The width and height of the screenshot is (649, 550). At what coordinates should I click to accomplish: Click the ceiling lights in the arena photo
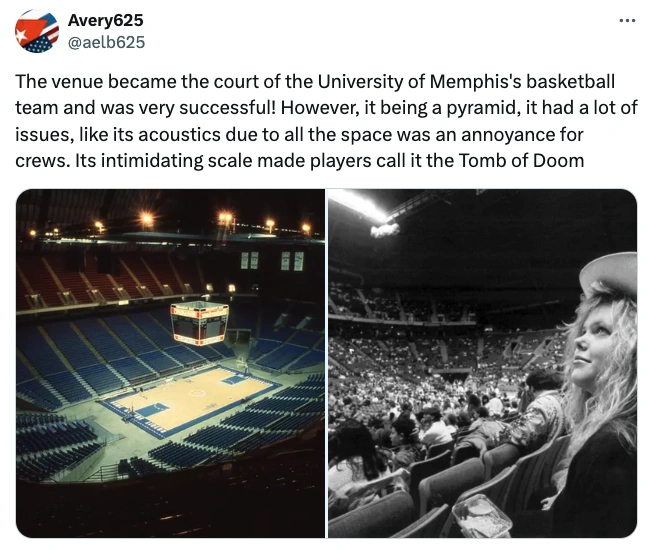147,220
